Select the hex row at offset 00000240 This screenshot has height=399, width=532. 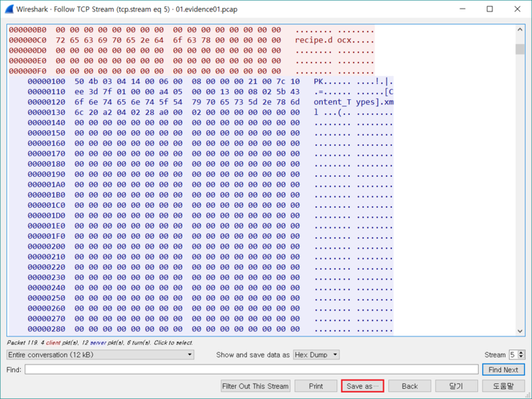pos(211,288)
